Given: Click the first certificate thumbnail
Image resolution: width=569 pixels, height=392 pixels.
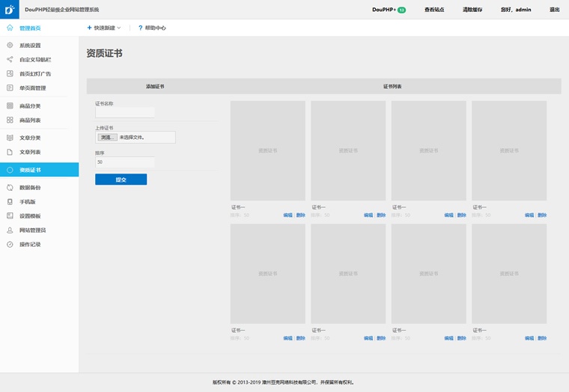Looking at the screenshot, I should pyautogui.click(x=267, y=150).
